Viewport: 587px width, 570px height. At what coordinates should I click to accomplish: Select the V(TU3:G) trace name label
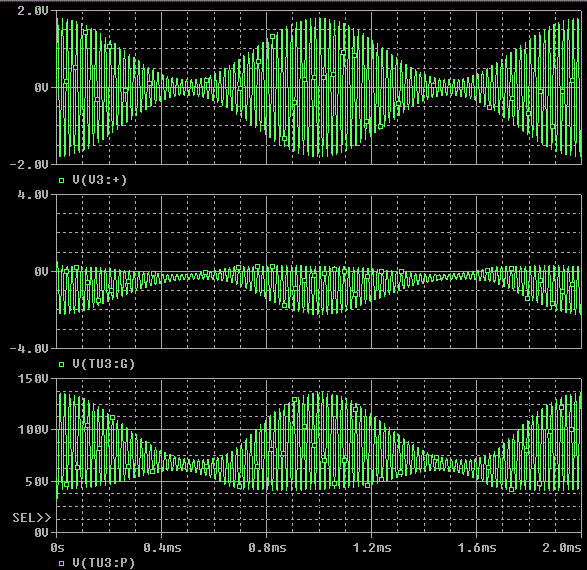pyautogui.click(x=103, y=364)
